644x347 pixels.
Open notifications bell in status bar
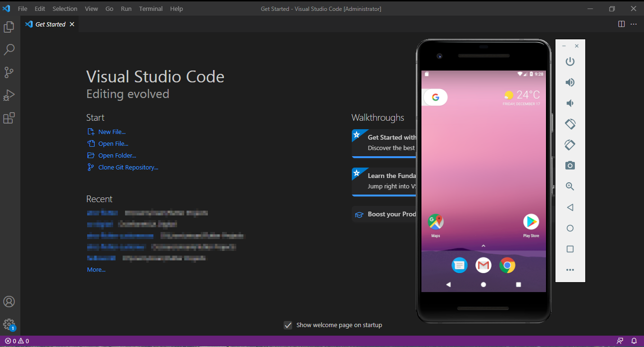point(634,341)
